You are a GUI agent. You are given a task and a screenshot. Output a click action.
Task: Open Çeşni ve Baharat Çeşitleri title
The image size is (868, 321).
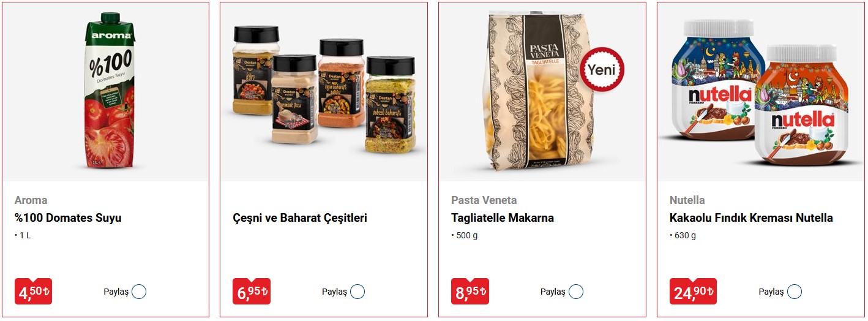click(x=300, y=218)
